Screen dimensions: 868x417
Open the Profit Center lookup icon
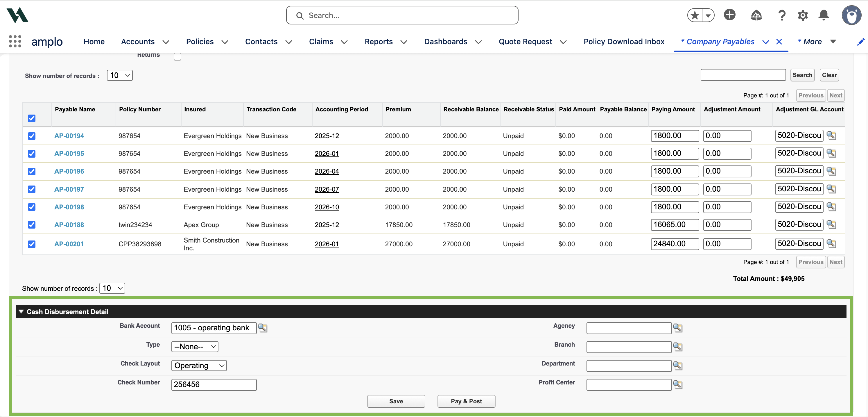tap(677, 384)
